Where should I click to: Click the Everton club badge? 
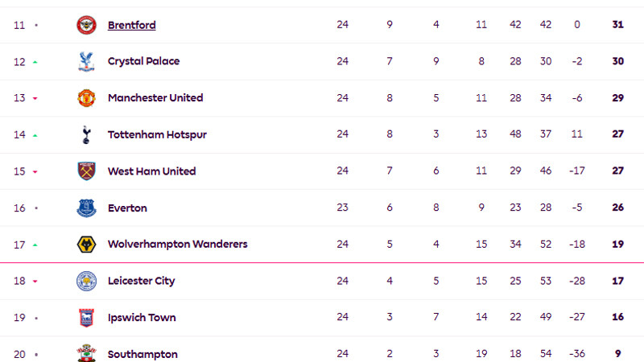tap(86, 208)
